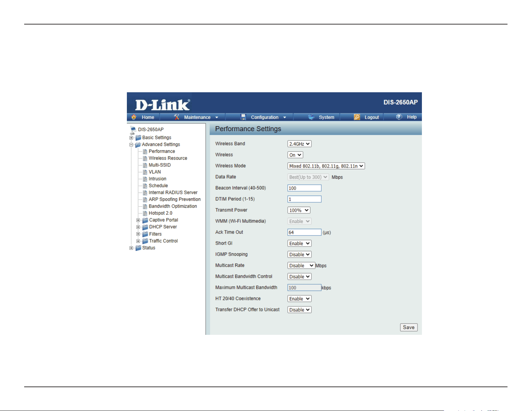Screen dimensions: 532x411
Task: Open the IGMP Snooping dropdown
Action: coord(299,255)
